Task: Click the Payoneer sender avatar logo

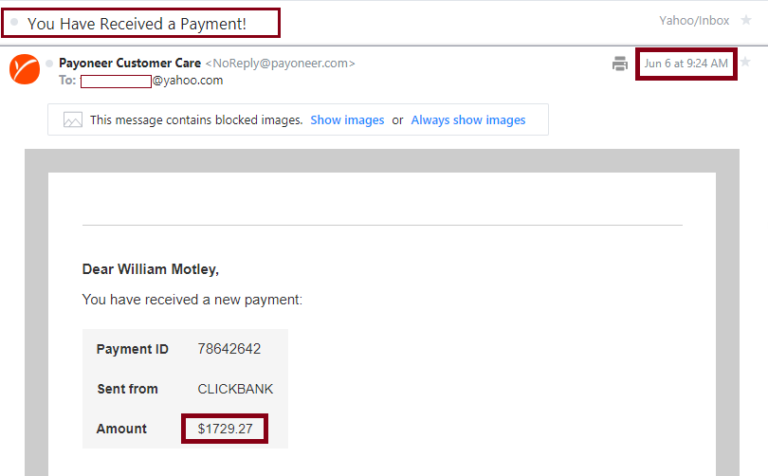Action: (24, 69)
